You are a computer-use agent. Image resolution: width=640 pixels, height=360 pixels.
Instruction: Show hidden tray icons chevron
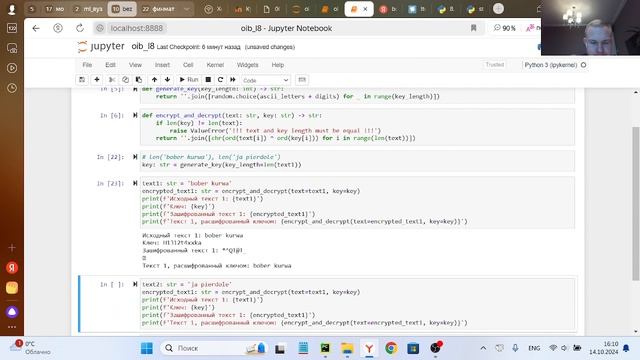point(483,348)
